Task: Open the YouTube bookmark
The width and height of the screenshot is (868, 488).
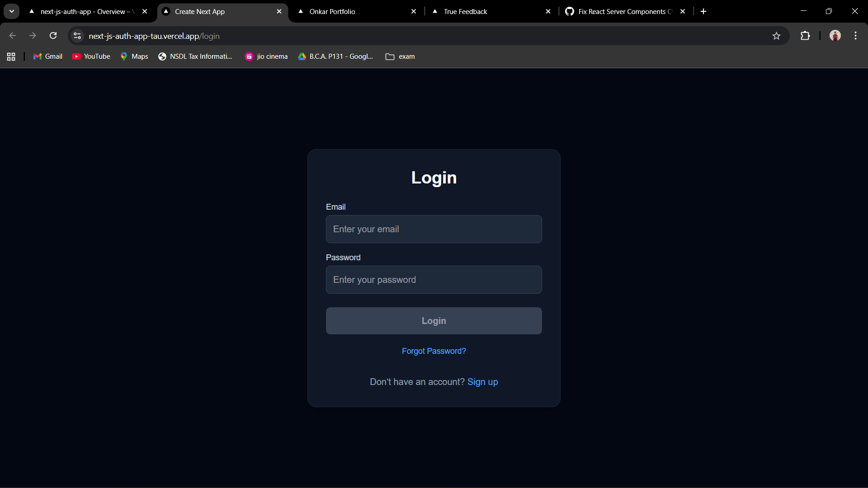Action: click(91, 56)
